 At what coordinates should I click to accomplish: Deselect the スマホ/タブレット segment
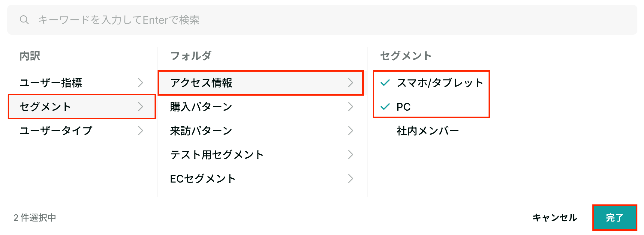(x=431, y=82)
